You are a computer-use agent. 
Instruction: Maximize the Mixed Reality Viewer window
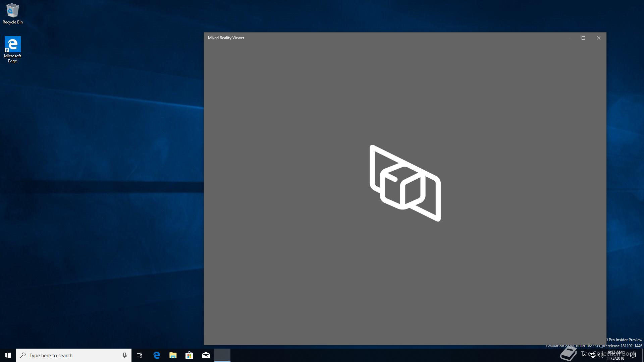point(583,38)
